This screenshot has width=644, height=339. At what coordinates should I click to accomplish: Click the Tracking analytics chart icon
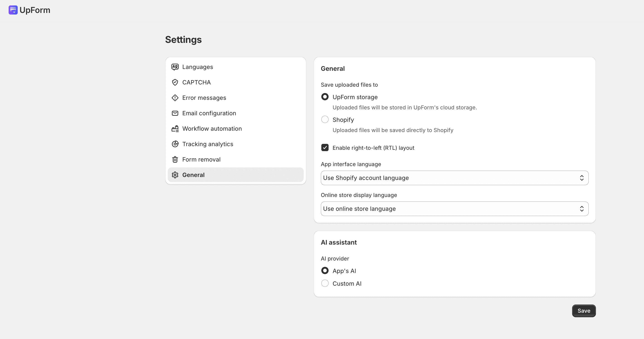coord(175,144)
